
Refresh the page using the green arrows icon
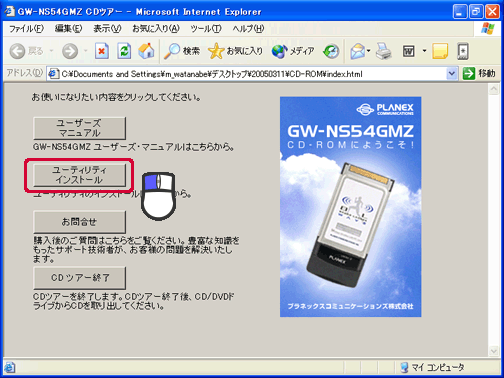point(124,51)
